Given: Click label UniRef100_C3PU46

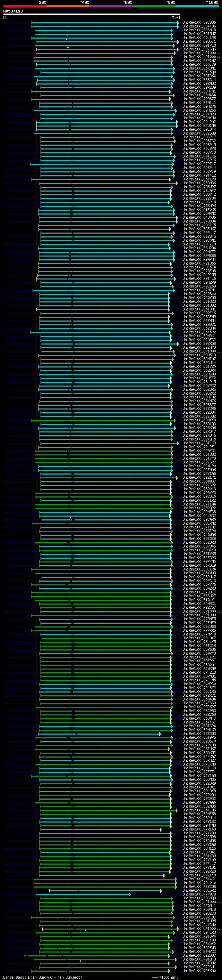Looking at the screenshot, I should (x=199, y=546).
